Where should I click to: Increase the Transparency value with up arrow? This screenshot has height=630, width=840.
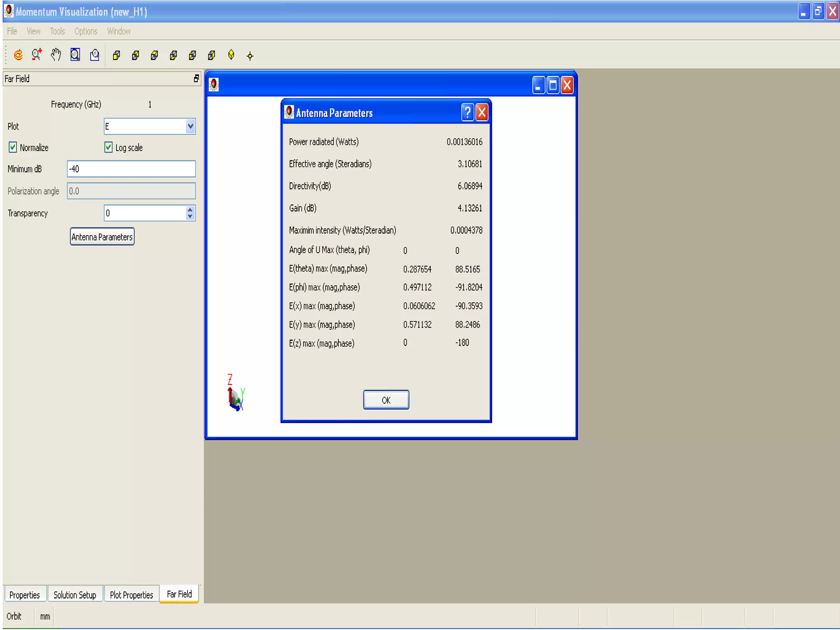pos(190,210)
